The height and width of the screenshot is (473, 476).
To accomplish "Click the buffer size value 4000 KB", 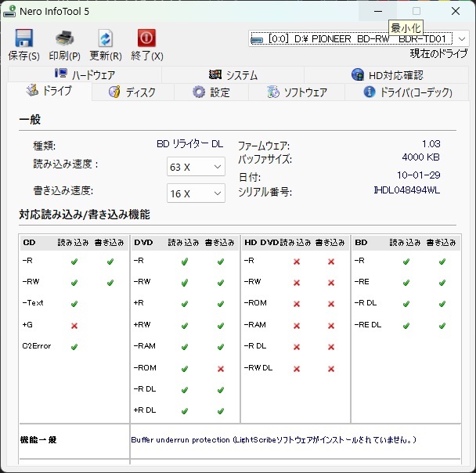I will coord(421,157).
